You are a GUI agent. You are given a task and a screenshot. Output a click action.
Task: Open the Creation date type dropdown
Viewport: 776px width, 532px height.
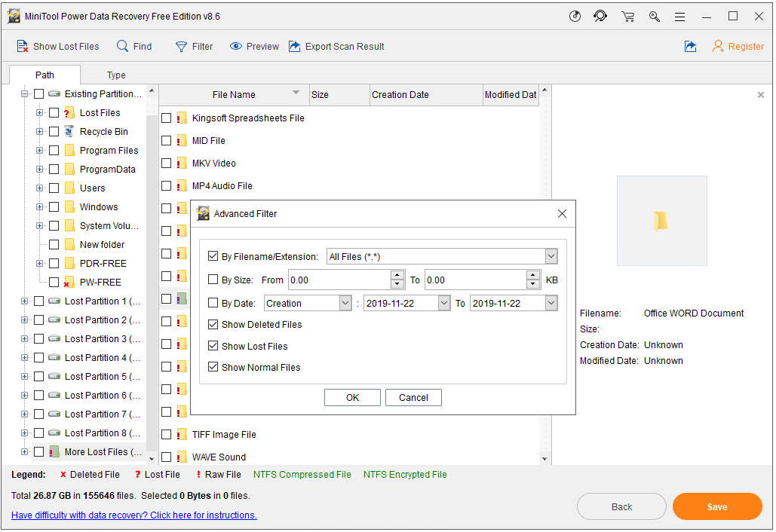[344, 303]
